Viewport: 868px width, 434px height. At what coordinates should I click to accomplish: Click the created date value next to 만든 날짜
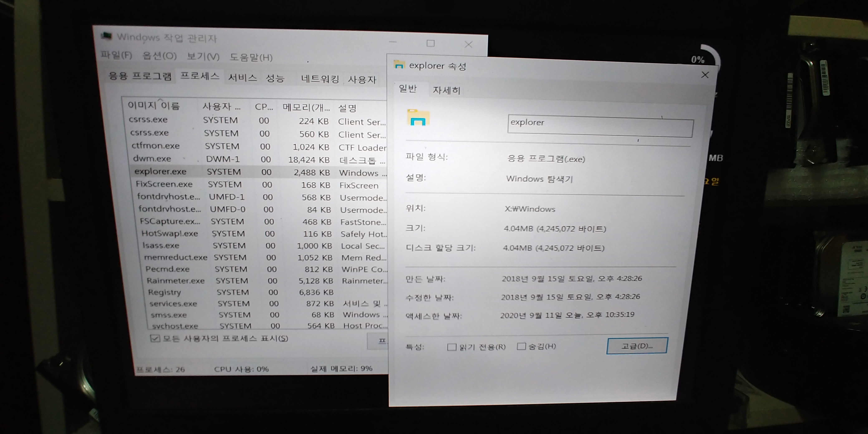click(x=572, y=278)
